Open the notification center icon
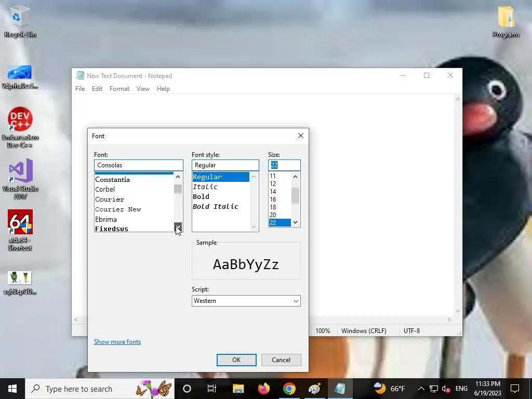The image size is (532, 399). [x=515, y=389]
